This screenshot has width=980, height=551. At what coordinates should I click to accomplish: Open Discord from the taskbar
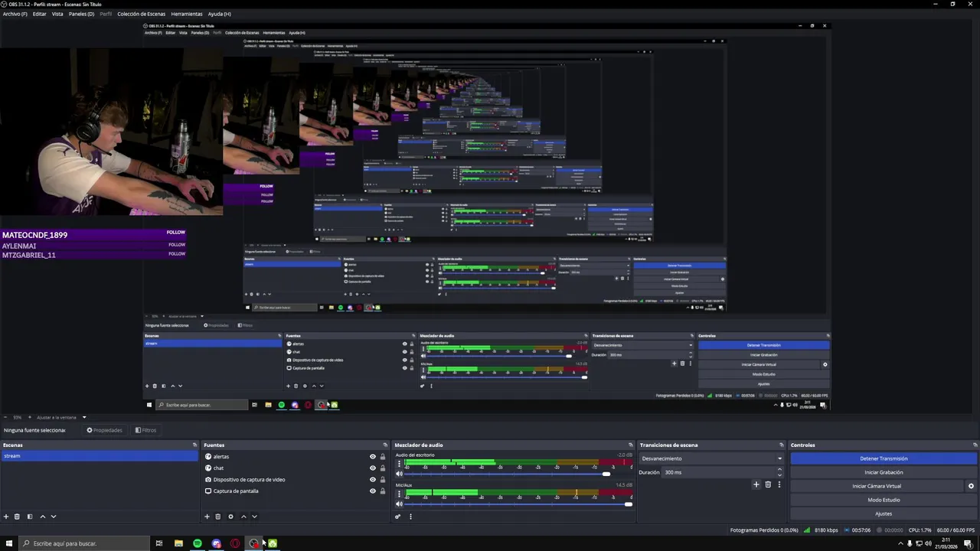217,543
